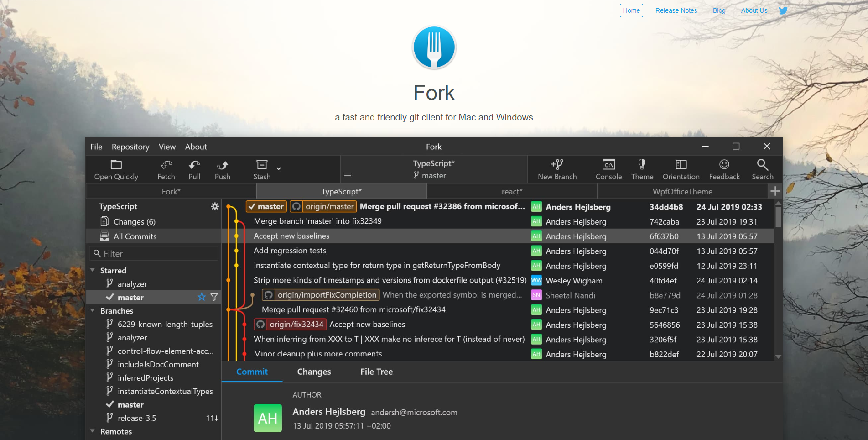
Task: Toggle star on starred master branch
Action: 202,297
